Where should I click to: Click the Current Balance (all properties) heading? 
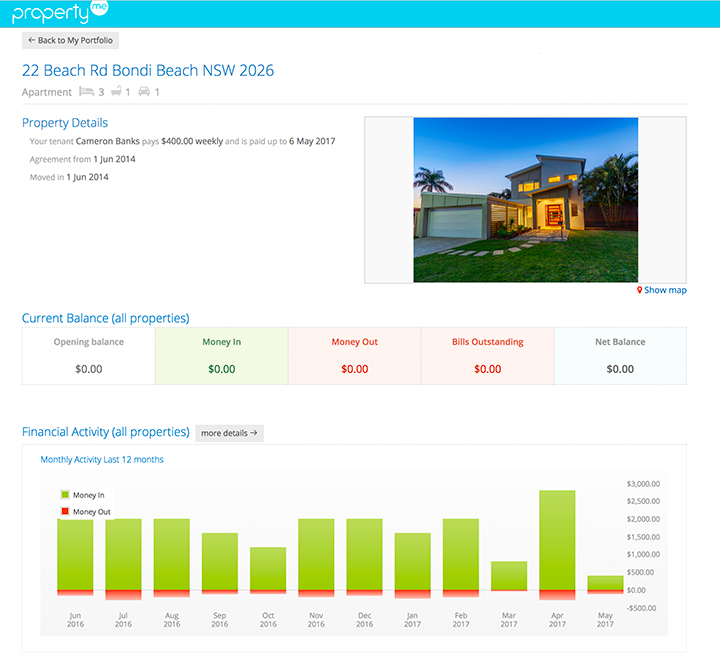click(x=106, y=318)
